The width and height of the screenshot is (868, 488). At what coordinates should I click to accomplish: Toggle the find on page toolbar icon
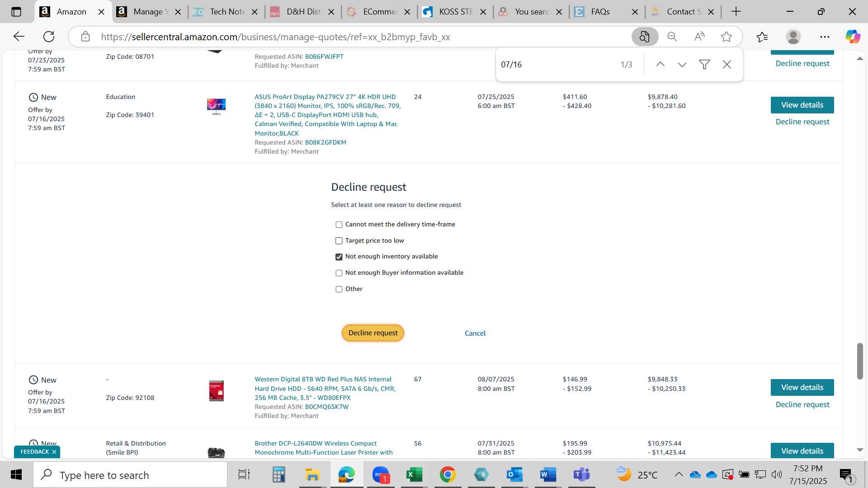(644, 37)
